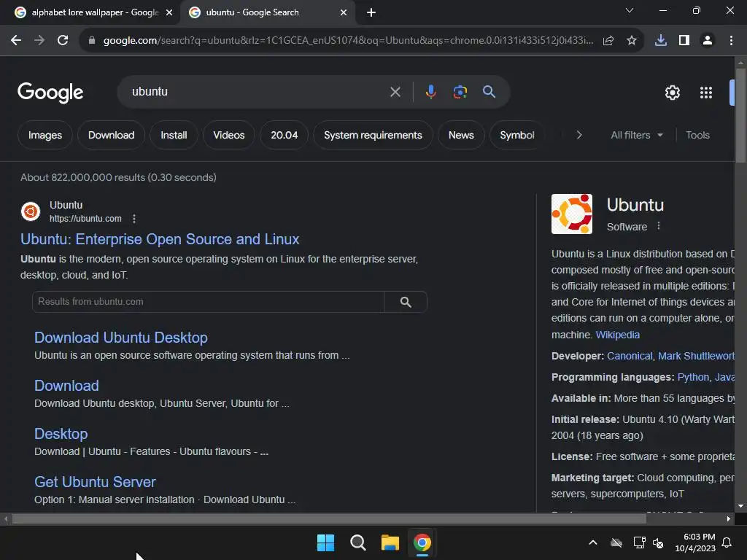Select the Install filter chip

[x=174, y=135]
